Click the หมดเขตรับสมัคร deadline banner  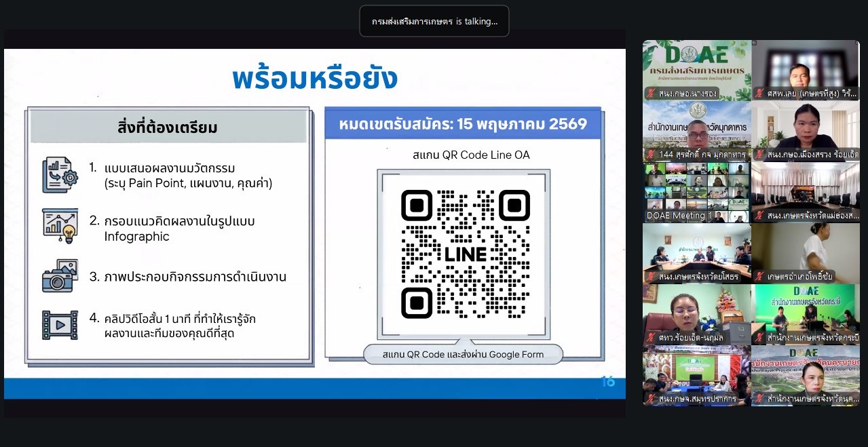pyautogui.click(x=462, y=125)
